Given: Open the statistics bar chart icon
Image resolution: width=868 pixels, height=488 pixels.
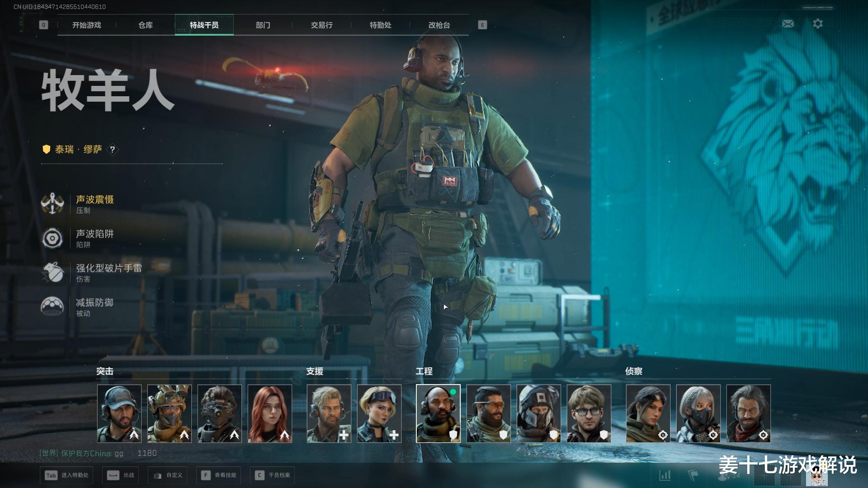Looking at the screenshot, I should click(665, 475).
